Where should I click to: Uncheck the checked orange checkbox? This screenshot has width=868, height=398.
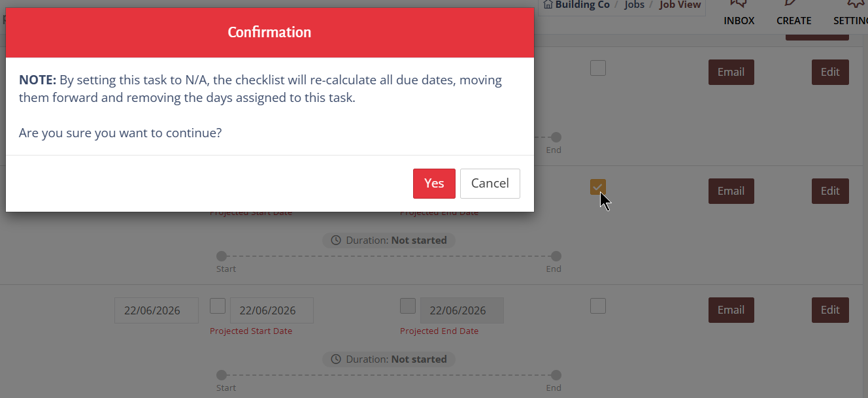[x=598, y=187]
